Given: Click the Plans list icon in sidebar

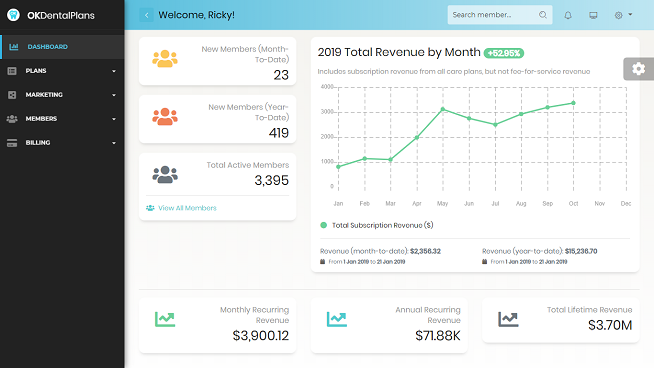Looking at the screenshot, I should [x=12, y=71].
